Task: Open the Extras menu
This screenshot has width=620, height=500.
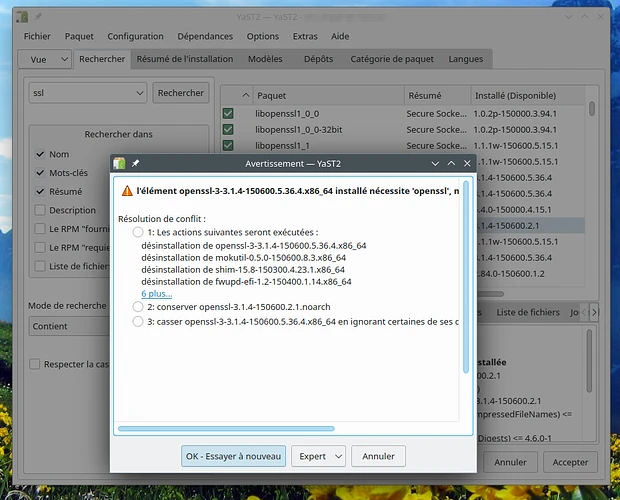Action: coord(305,36)
